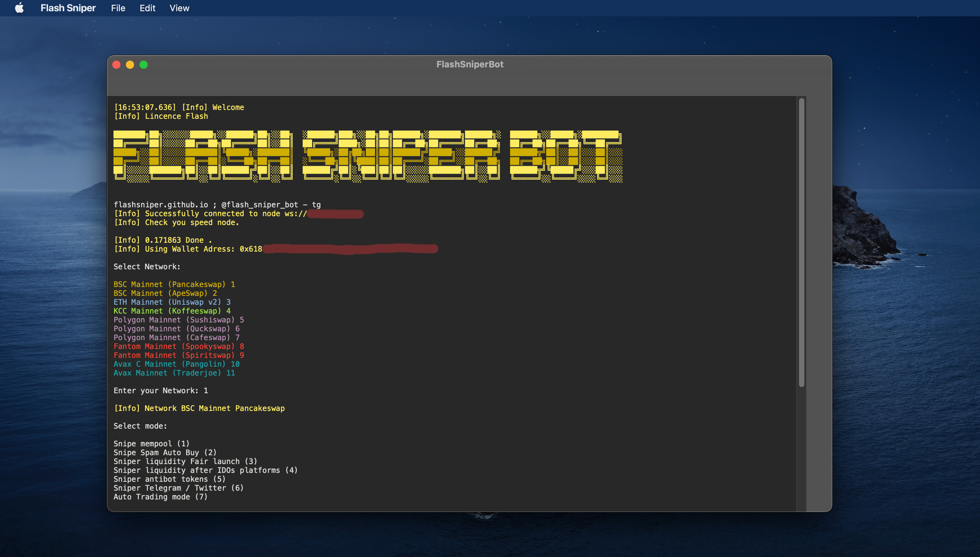Click 'Fantom Mainnet (Spiritswap) 9' option
Viewport: 980px width, 557px height.
tap(179, 355)
